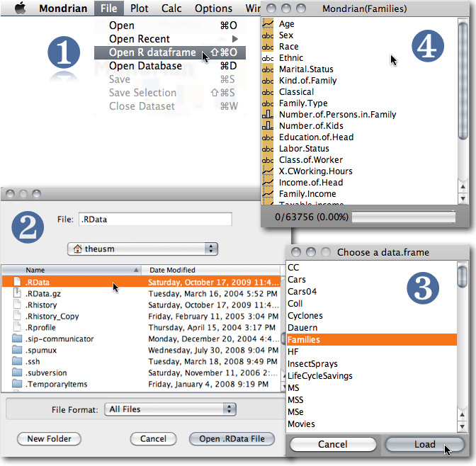Select the Coll data frame

372,304
